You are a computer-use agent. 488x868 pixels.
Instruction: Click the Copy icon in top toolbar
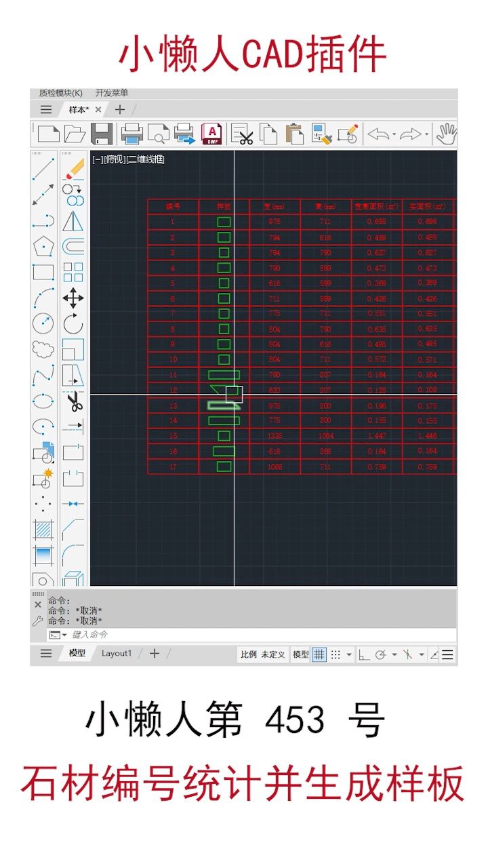coord(268,134)
